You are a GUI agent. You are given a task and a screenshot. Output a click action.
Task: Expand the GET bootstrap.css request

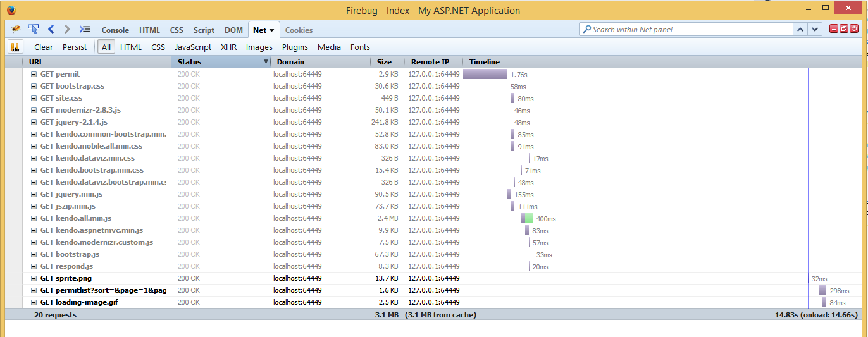pyautogui.click(x=34, y=86)
